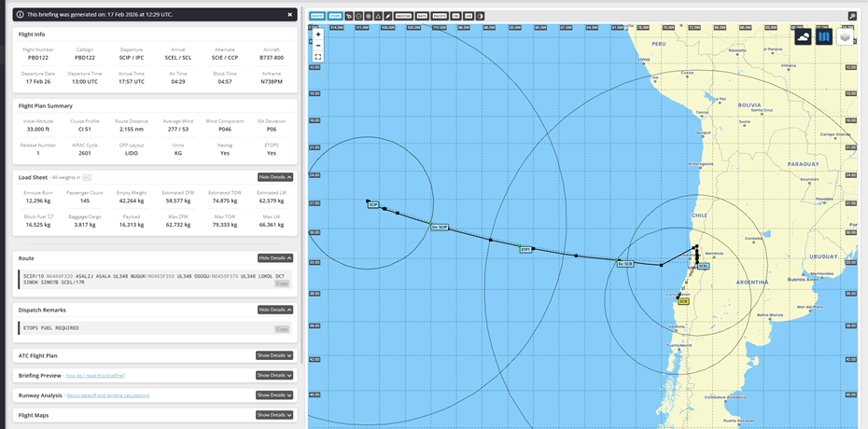The height and width of the screenshot is (429, 868).
Task: Toggle the airports overlay icon
Action: tap(388, 16)
